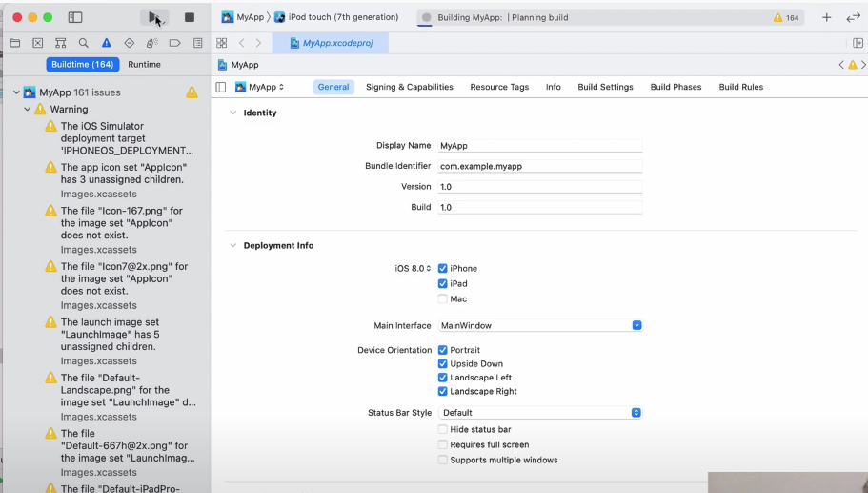This screenshot has height=493, width=868.
Task: Open Status Bar Style dropdown
Action: click(x=539, y=413)
